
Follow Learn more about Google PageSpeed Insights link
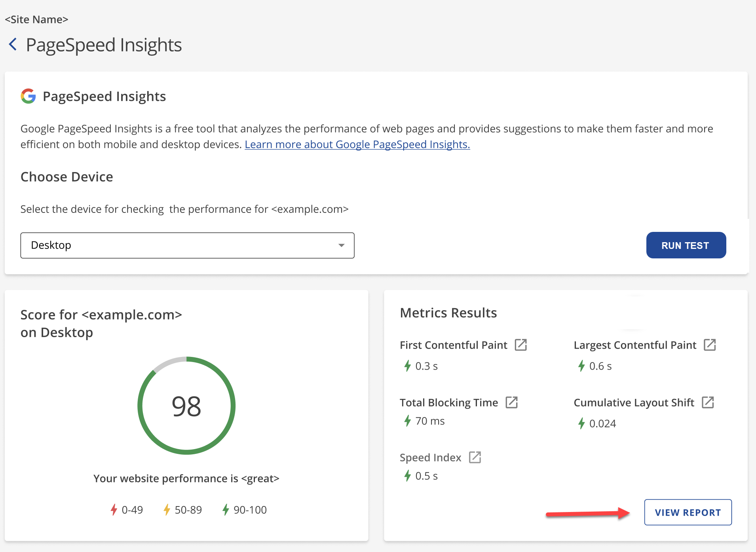coord(357,144)
